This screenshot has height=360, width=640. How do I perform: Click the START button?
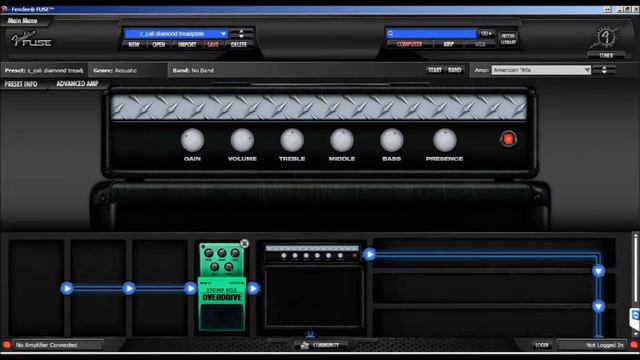(x=435, y=70)
